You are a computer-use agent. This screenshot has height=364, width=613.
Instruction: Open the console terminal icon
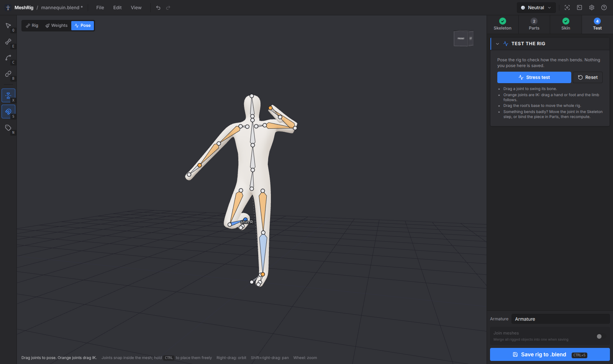(x=580, y=8)
